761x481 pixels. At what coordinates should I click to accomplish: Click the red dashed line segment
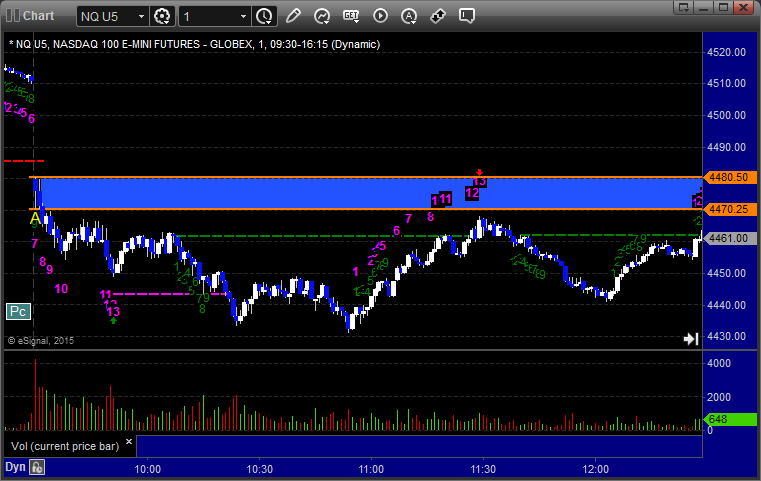tap(24, 161)
